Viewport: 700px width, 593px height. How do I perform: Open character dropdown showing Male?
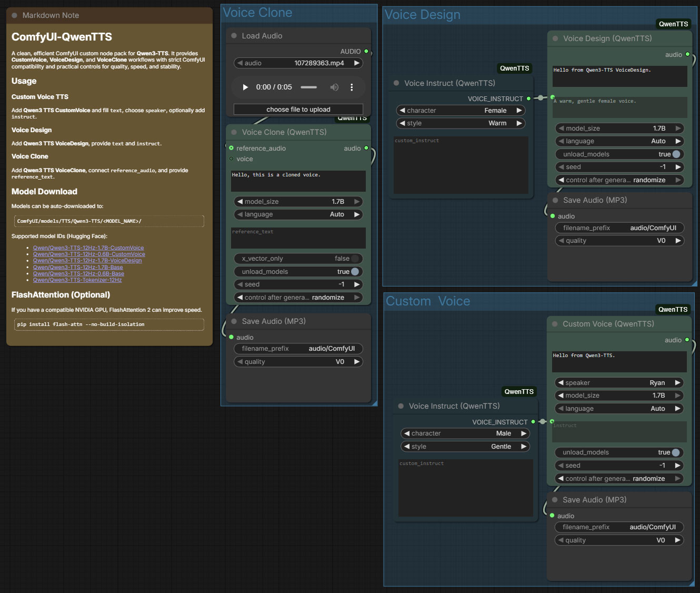(465, 433)
